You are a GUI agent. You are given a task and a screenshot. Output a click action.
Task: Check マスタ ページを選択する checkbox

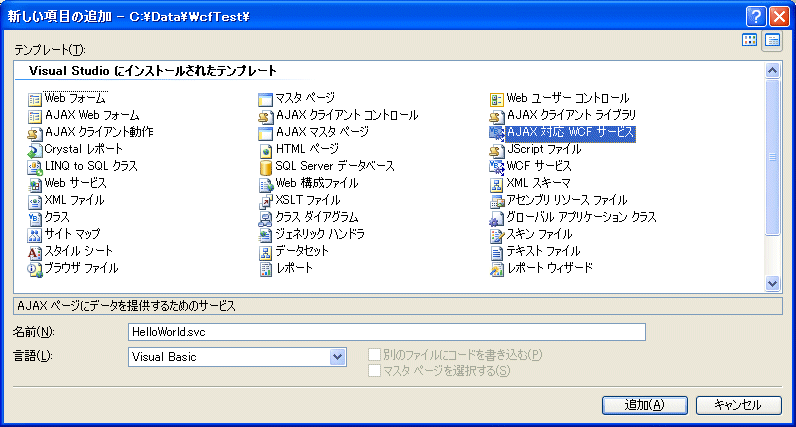374,371
